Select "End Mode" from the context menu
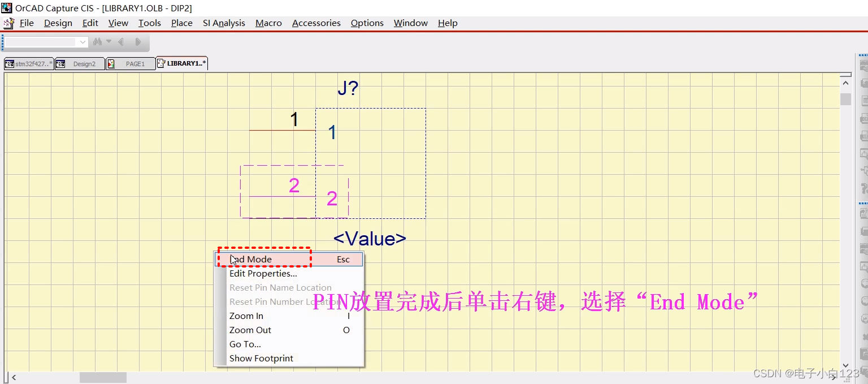The image size is (868, 384). tap(253, 259)
